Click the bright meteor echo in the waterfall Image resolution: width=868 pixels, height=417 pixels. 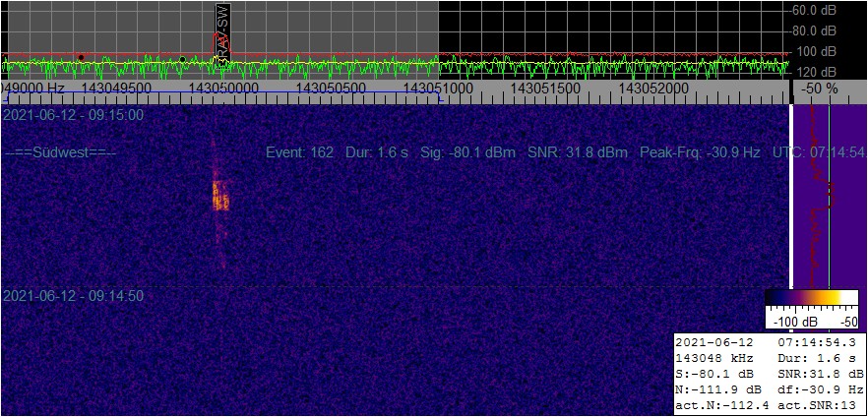coord(220,195)
